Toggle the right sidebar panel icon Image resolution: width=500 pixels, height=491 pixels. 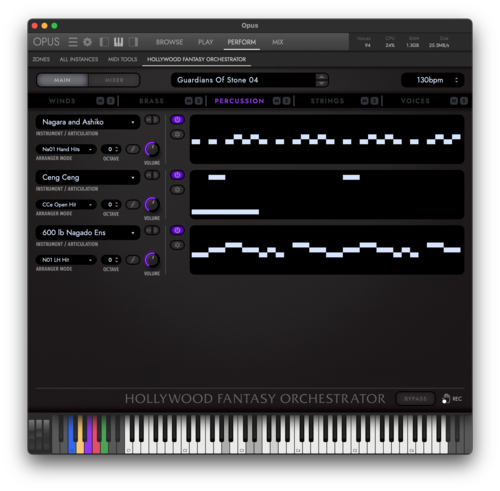pos(133,42)
